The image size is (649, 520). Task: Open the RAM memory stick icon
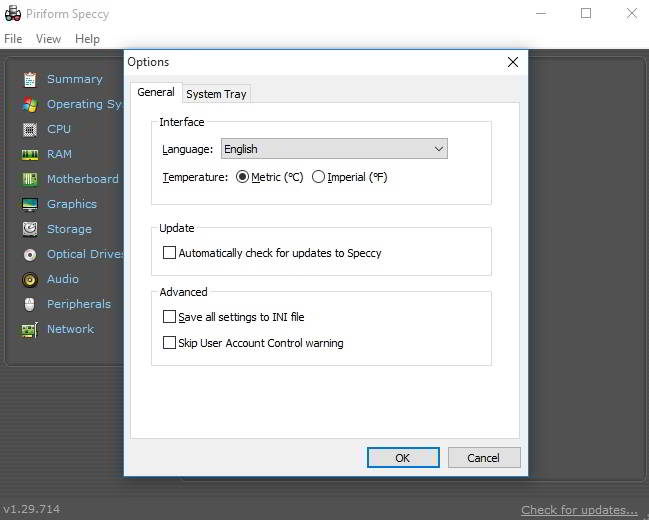click(29, 154)
